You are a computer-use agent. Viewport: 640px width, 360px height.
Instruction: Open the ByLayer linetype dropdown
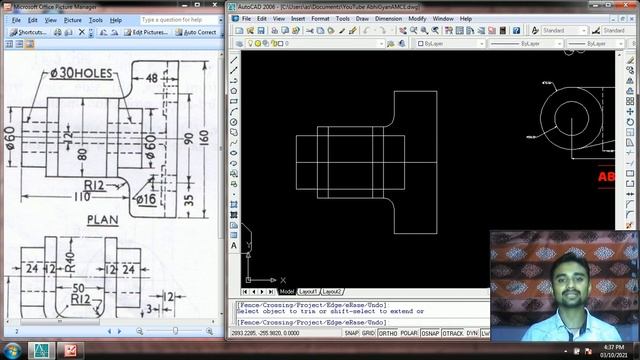[x=559, y=43]
